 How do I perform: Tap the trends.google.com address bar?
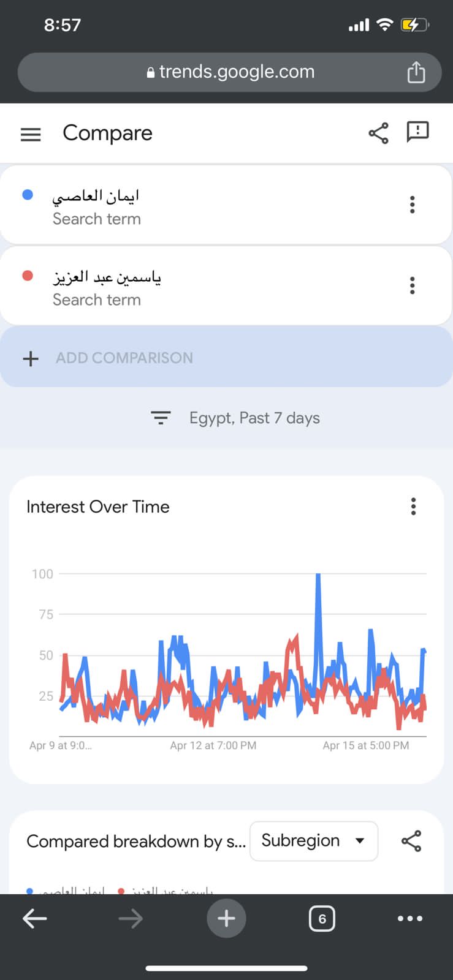(x=230, y=72)
